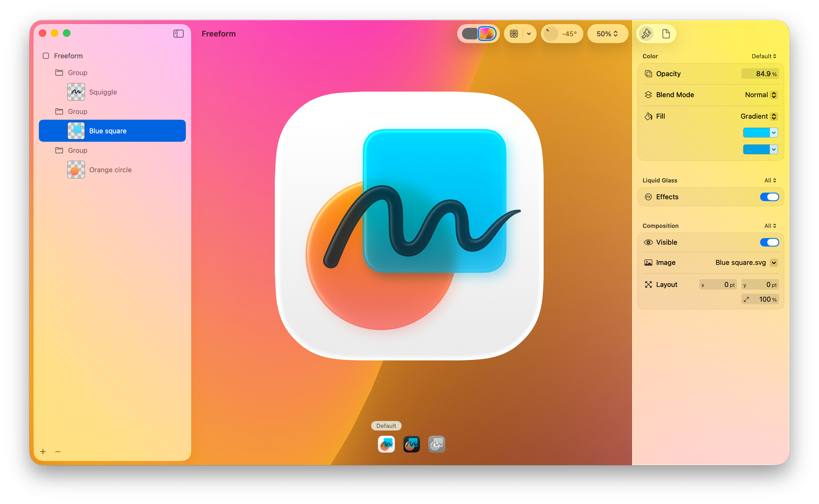
Task: Change Blend Mode from Normal
Action: pyautogui.click(x=760, y=95)
